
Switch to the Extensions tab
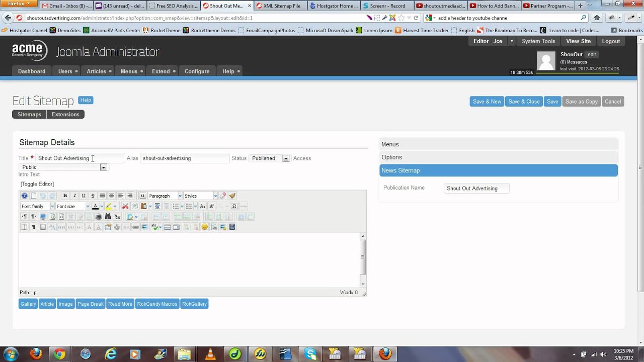[66, 115]
